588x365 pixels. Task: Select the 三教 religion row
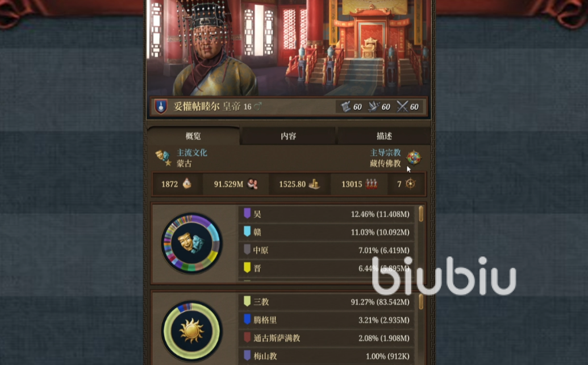[x=326, y=301]
